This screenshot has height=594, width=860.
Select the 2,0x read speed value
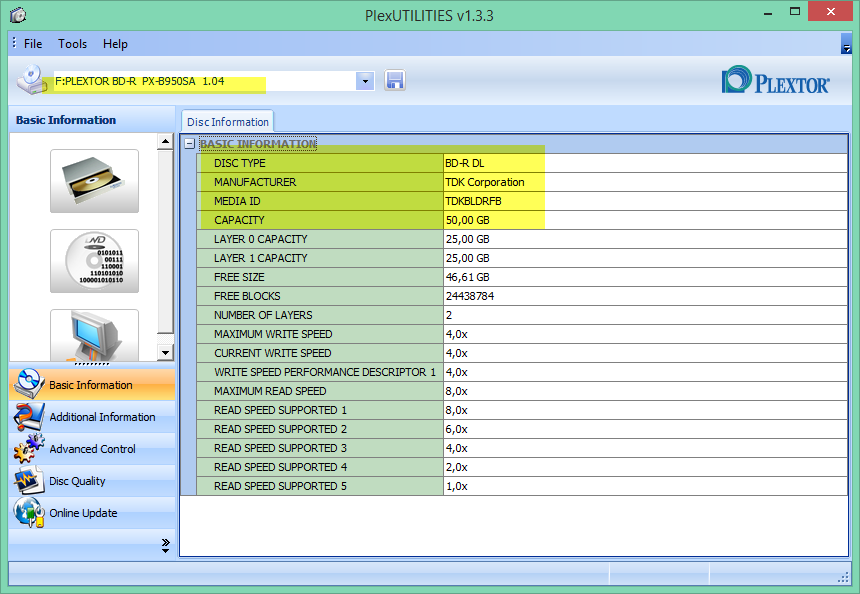click(x=646, y=467)
